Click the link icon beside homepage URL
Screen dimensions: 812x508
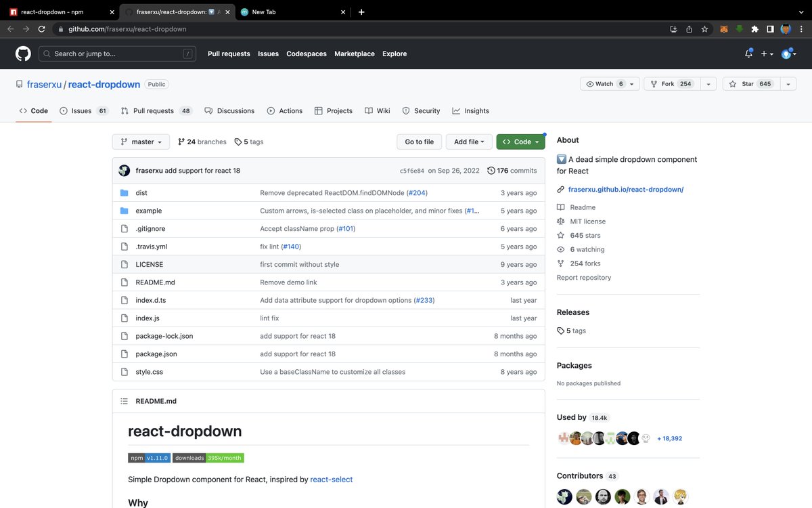click(560, 190)
